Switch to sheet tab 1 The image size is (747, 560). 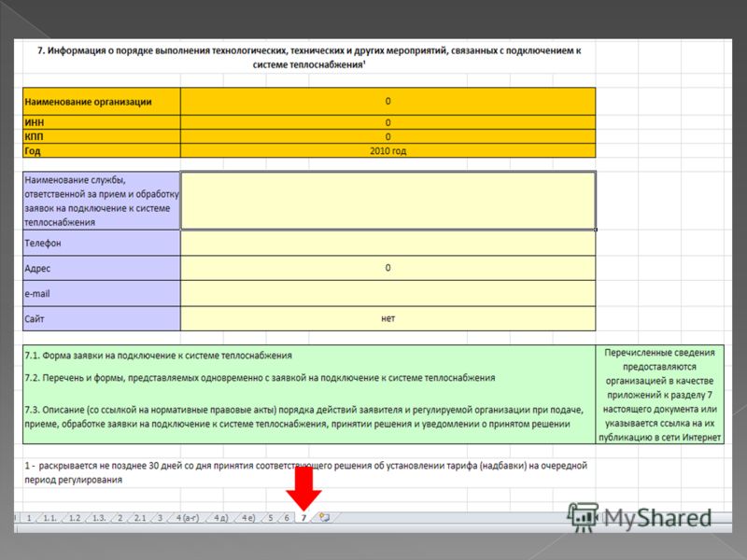(29, 518)
